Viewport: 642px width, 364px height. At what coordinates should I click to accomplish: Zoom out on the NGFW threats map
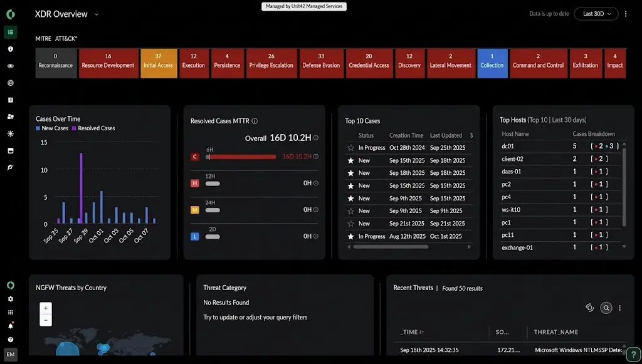pos(45,320)
